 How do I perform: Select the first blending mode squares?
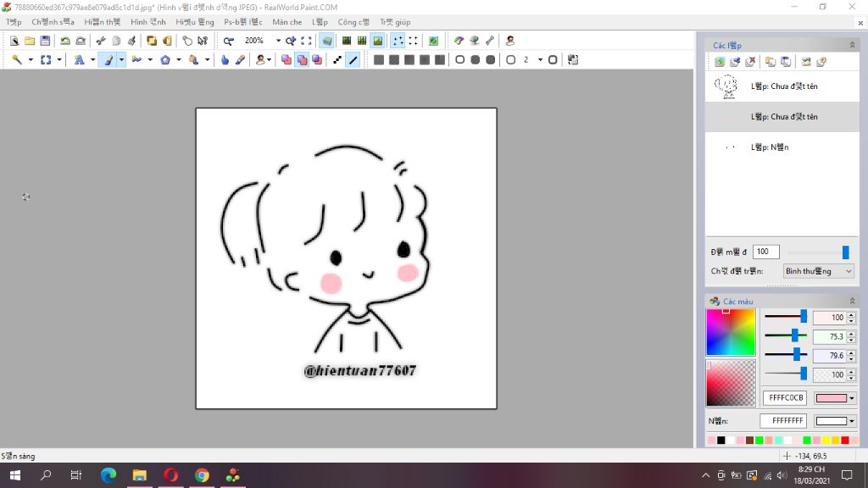coord(287,60)
